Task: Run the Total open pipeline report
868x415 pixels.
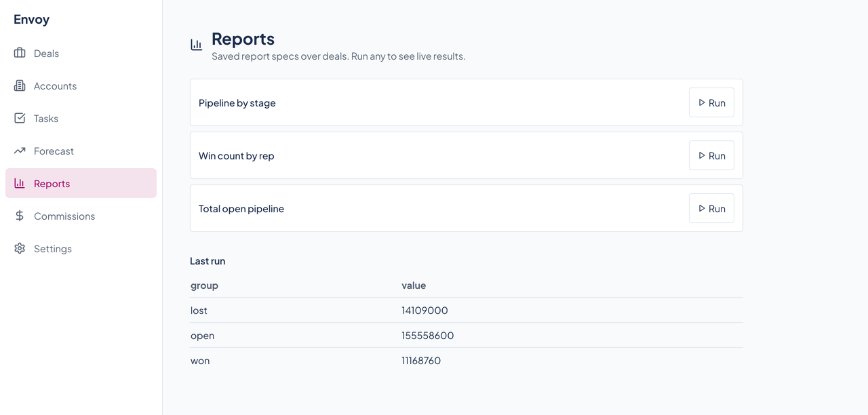Action: coord(711,209)
